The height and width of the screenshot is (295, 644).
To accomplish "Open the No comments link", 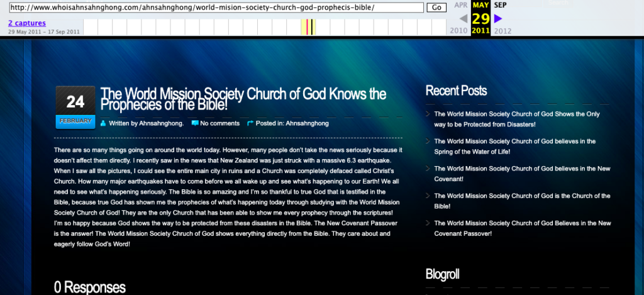I will tap(219, 123).
